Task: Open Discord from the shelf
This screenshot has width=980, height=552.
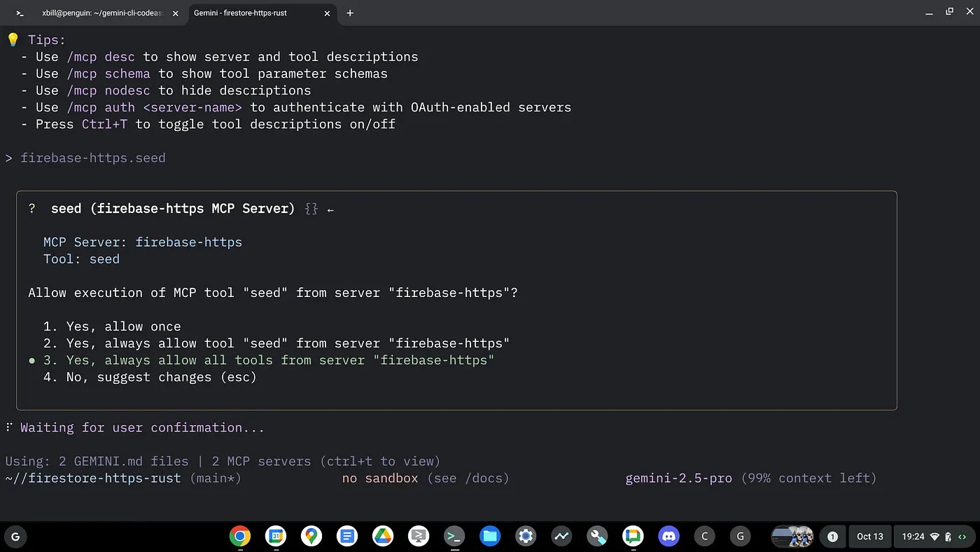Action: tap(668, 537)
